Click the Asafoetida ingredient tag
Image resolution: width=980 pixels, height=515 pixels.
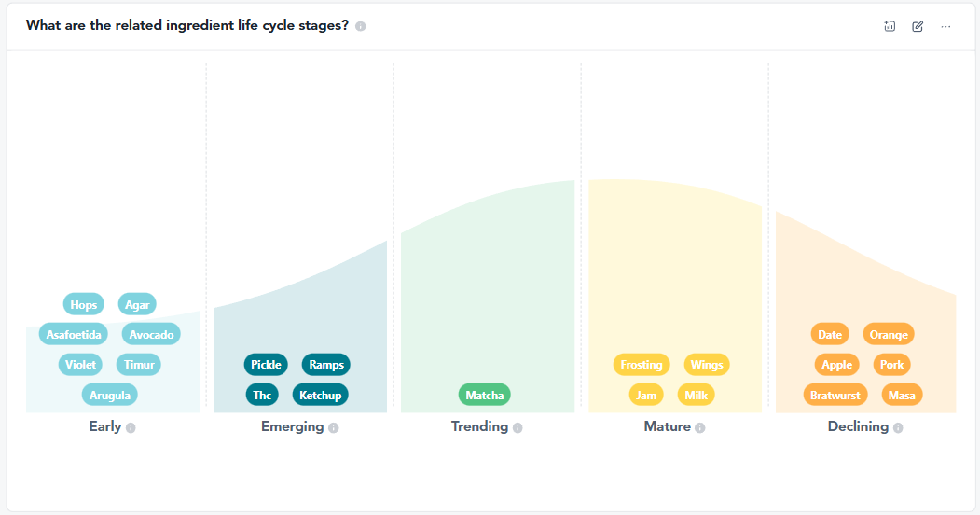tap(74, 334)
